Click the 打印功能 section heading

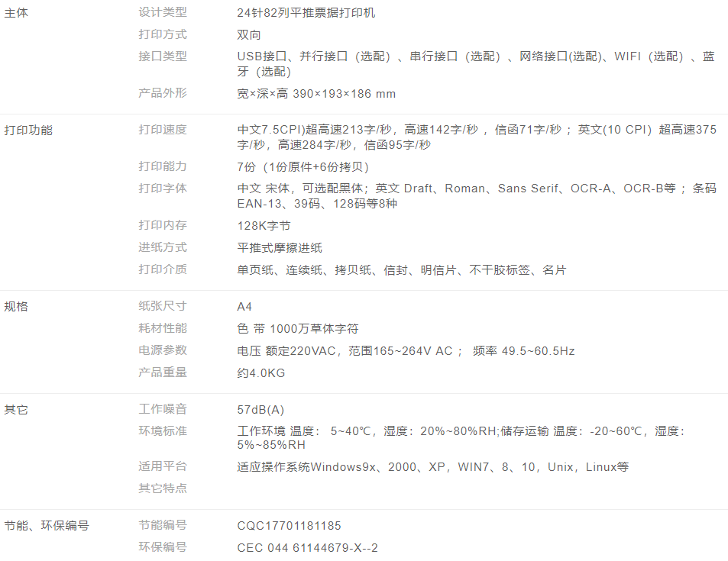click(x=28, y=131)
